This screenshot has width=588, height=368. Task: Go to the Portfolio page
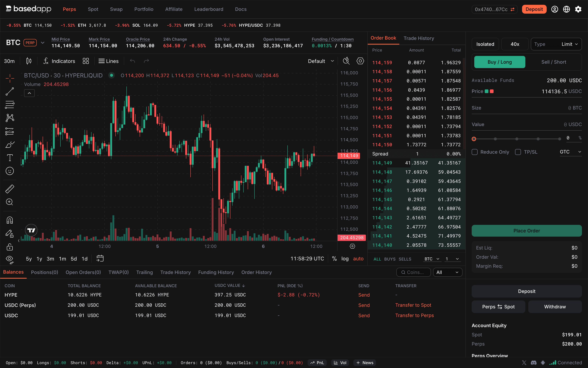pyautogui.click(x=144, y=9)
